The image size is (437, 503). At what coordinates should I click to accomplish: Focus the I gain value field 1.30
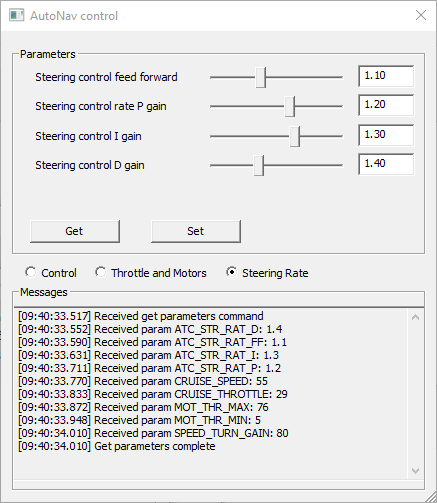coord(386,135)
